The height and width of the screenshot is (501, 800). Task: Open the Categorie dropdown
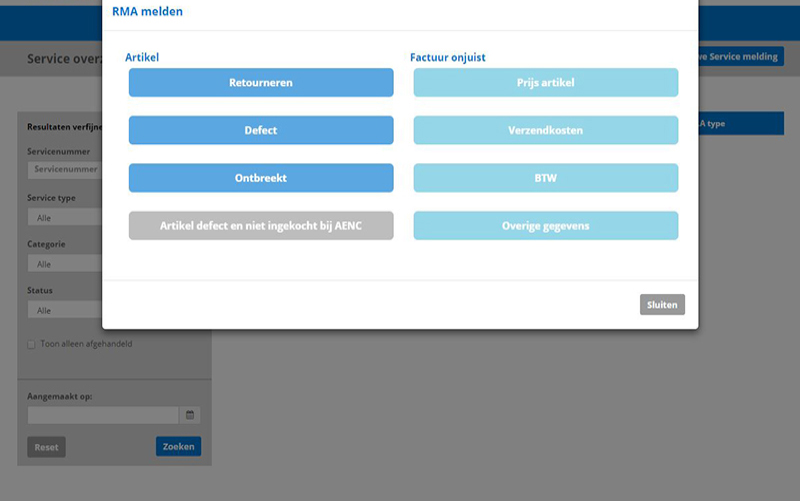(x=65, y=264)
